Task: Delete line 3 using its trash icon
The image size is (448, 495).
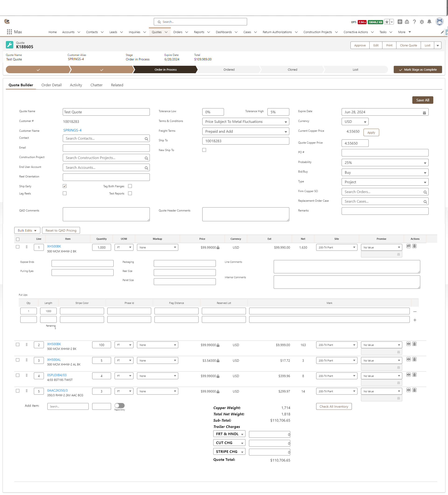Action: (414, 359)
